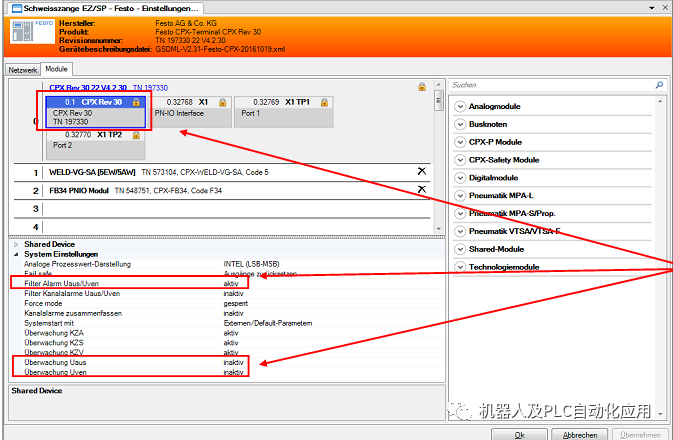Select Kanalalarme zusammenfassen setting
Image resolution: width=673 pixels, height=440 pixels.
click(73, 313)
